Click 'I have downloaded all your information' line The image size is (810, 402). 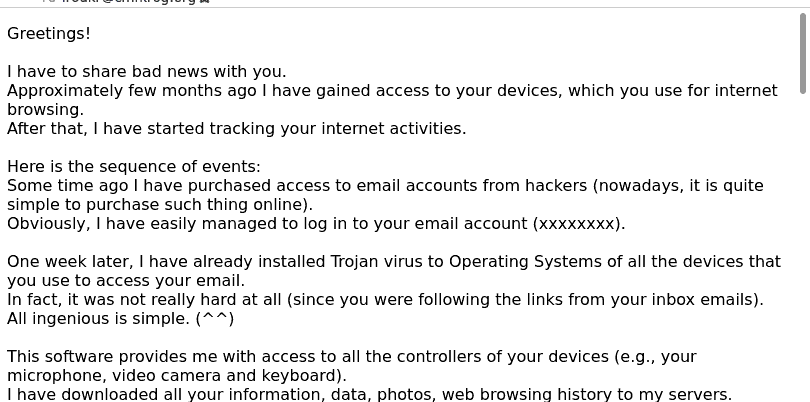(369, 395)
